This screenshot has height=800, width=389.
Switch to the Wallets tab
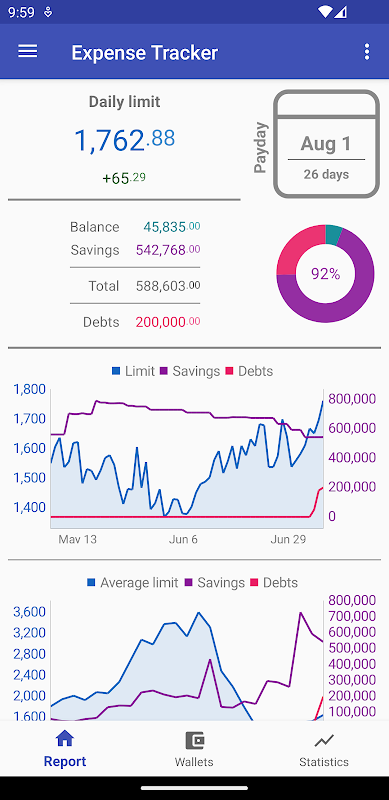pos(194,749)
